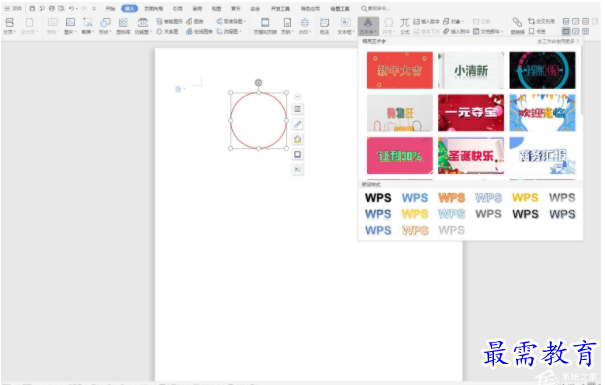The height and width of the screenshot is (385, 605).
Task: Insert a formula with the π icon
Action: (x=404, y=25)
